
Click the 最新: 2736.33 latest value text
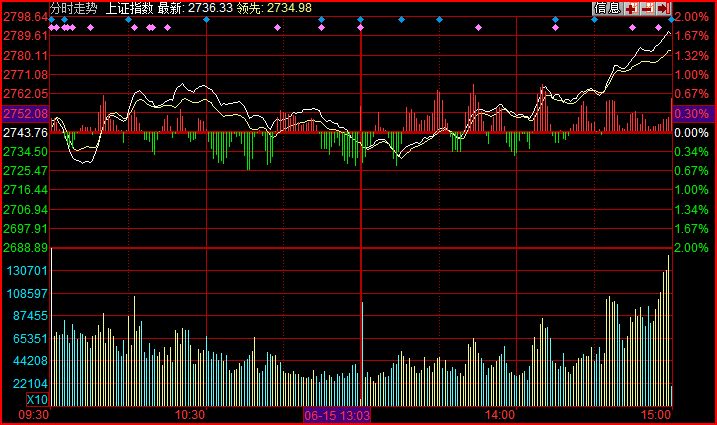pyautogui.click(x=193, y=7)
